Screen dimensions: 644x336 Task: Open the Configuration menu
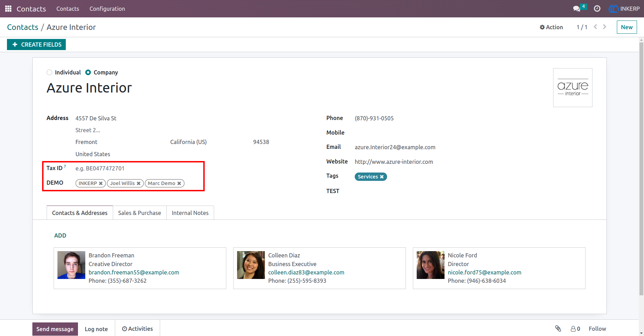click(x=107, y=9)
